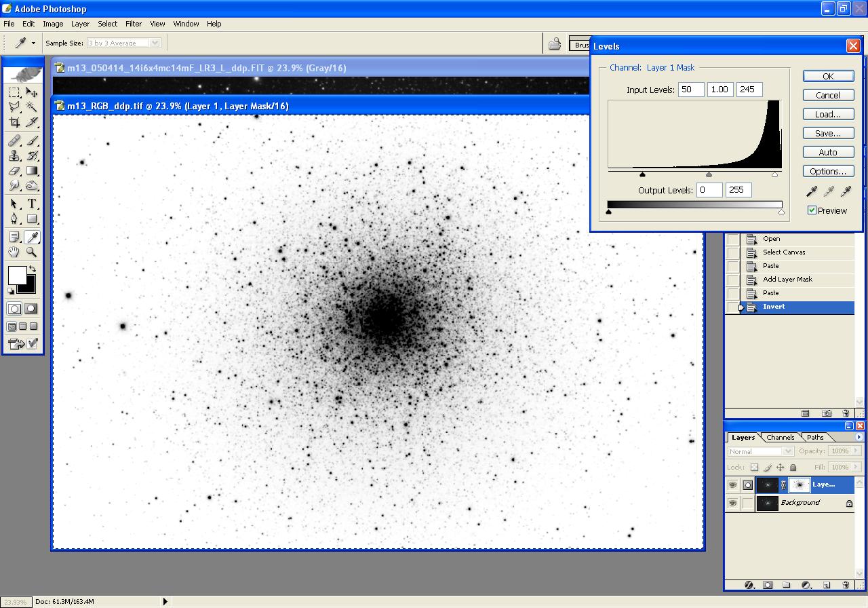868x608 pixels.
Task: Toggle visibility of Layer 1
Action: click(732, 485)
